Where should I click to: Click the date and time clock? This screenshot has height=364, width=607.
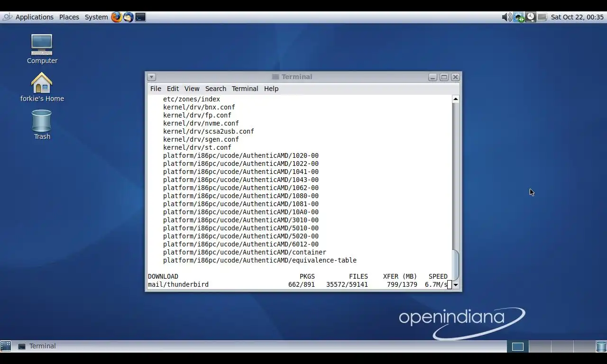tap(577, 17)
